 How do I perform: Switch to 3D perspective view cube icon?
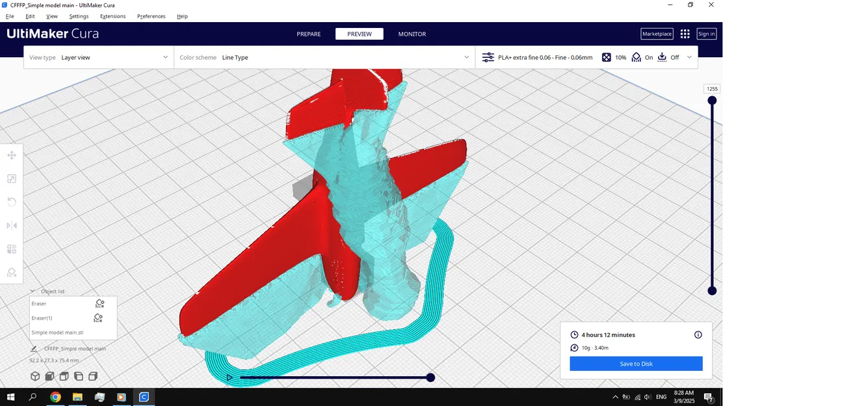[x=35, y=376]
